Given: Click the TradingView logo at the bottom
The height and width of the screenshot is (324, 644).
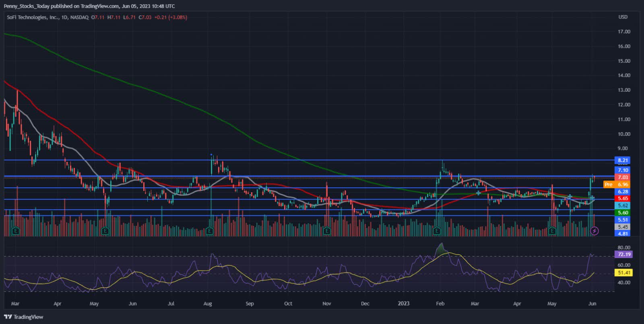Looking at the screenshot, I should [24, 317].
